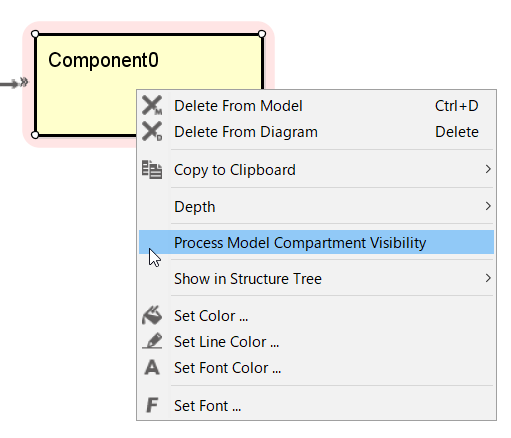
Task: Click the Delete From Model X icon
Action: coord(152,106)
